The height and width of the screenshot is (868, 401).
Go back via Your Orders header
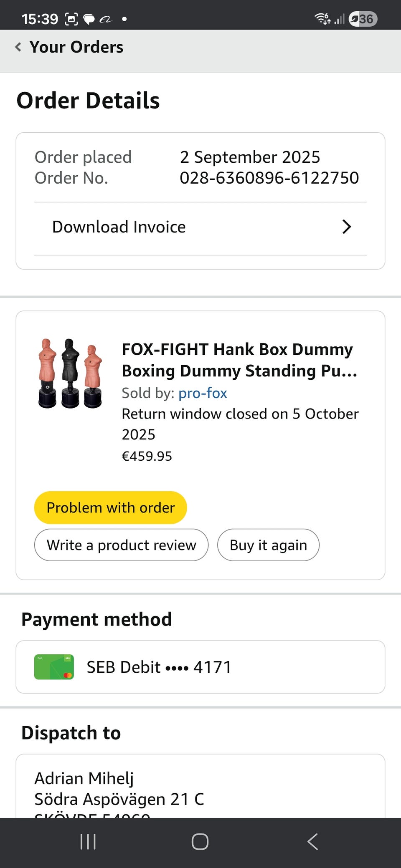coord(76,47)
